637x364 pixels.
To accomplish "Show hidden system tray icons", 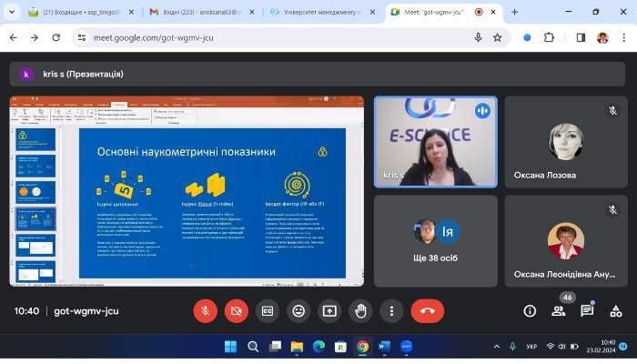I will pyautogui.click(x=496, y=346).
